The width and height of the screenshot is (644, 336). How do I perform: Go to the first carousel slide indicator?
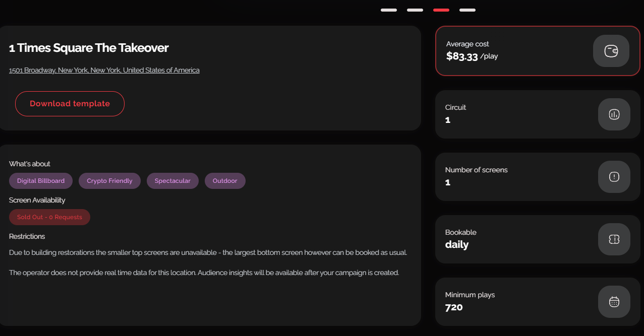389,10
